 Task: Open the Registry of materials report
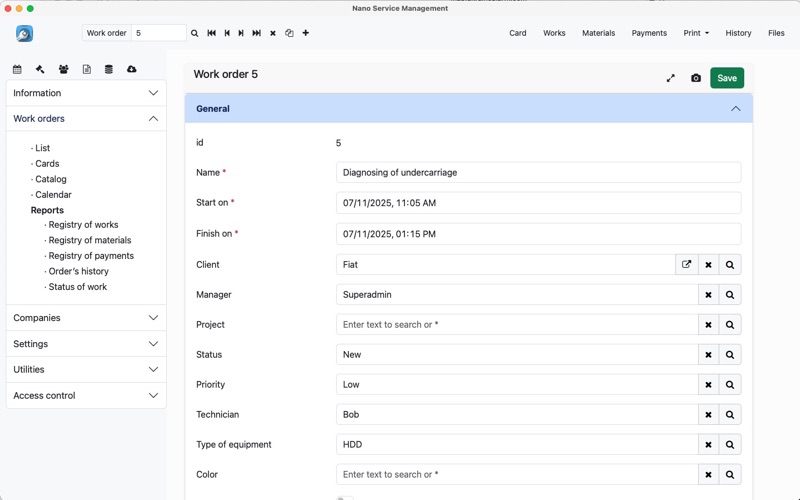point(90,240)
